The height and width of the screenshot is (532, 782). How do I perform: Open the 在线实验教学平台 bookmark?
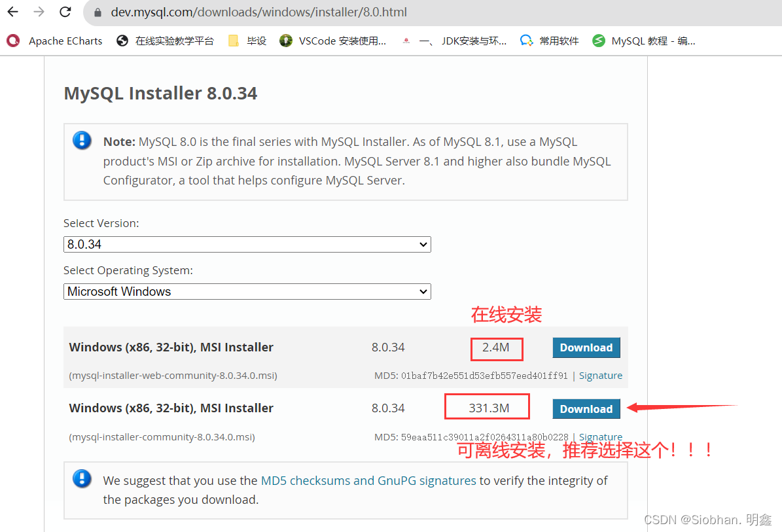click(x=165, y=41)
